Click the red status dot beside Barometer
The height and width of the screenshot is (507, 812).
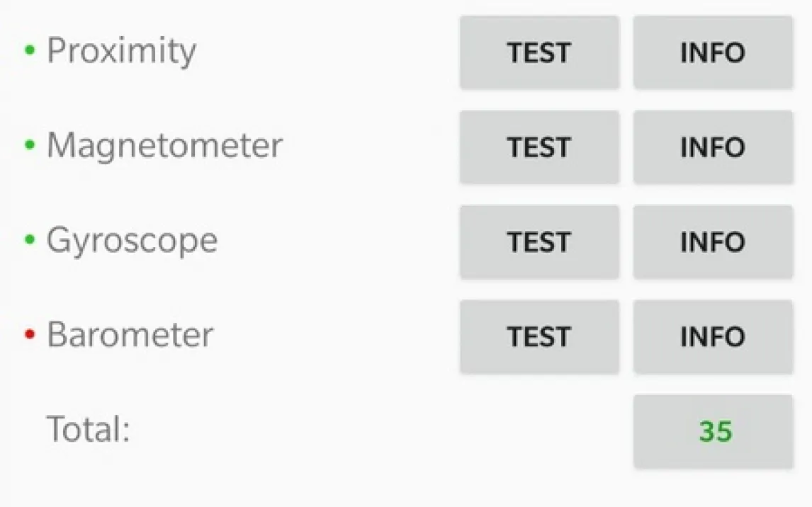click(x=30, y=335)
